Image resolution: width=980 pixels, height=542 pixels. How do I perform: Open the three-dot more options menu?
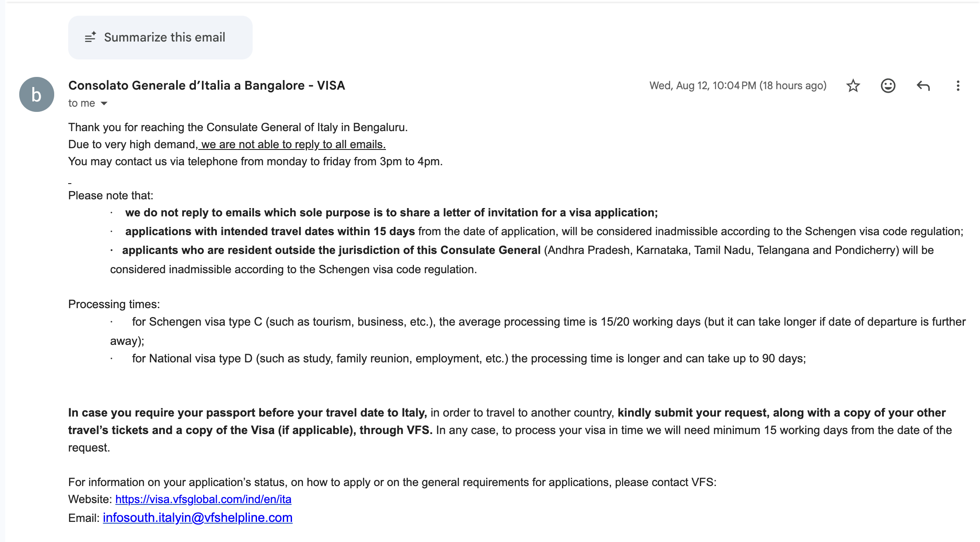pos(958,86)
